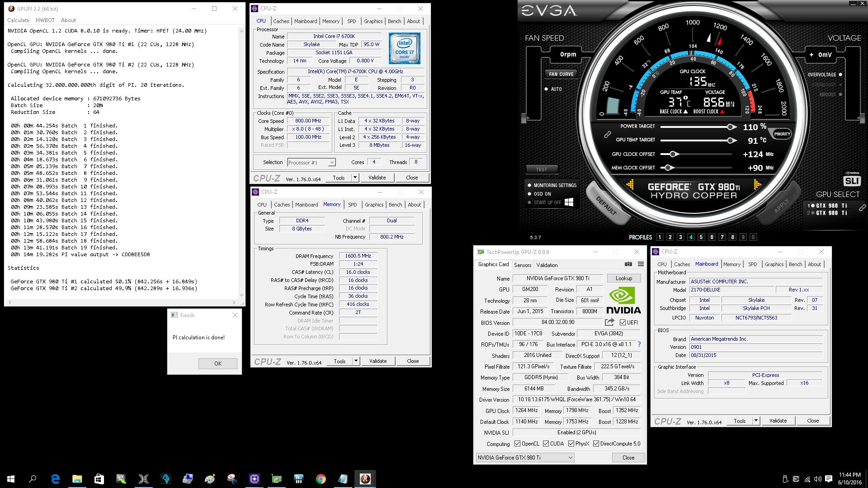Image resolution: width=868 pixels, height=488 pixels.
Task: Launch the Windows Store taskbar icon
Action: 99,479
